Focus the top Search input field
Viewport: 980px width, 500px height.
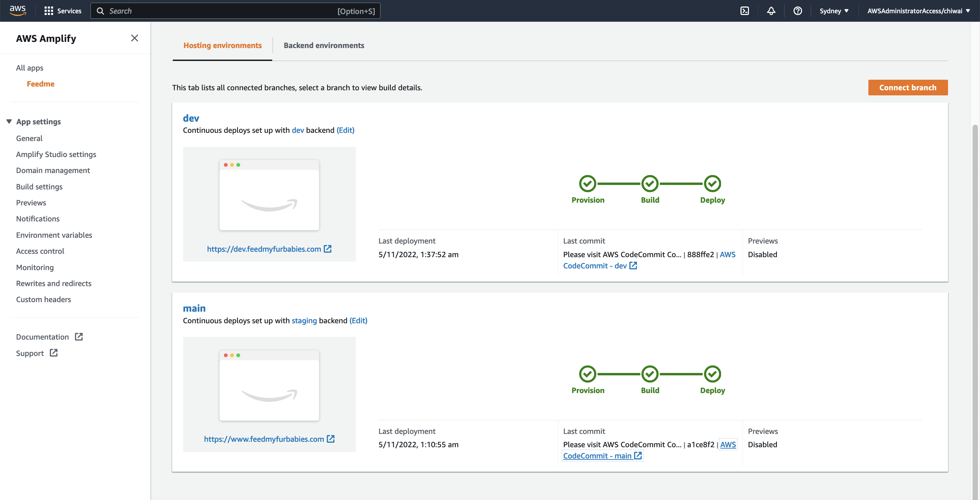pyautogui.click(x=235, y=11)
